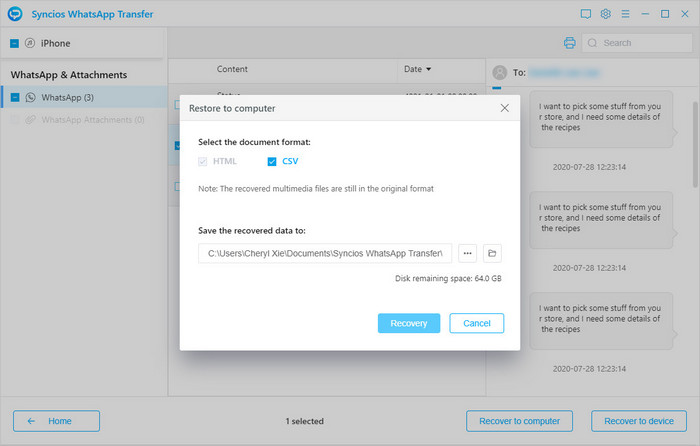Open settings gear icon in title bar
700x446 pixels.
pos(605,14)
